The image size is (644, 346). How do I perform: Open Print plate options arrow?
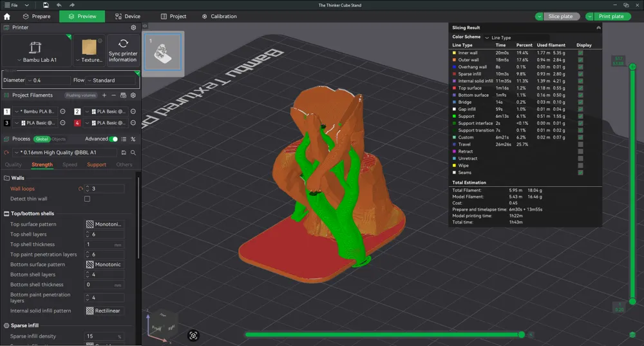click(x=589, y=17)
